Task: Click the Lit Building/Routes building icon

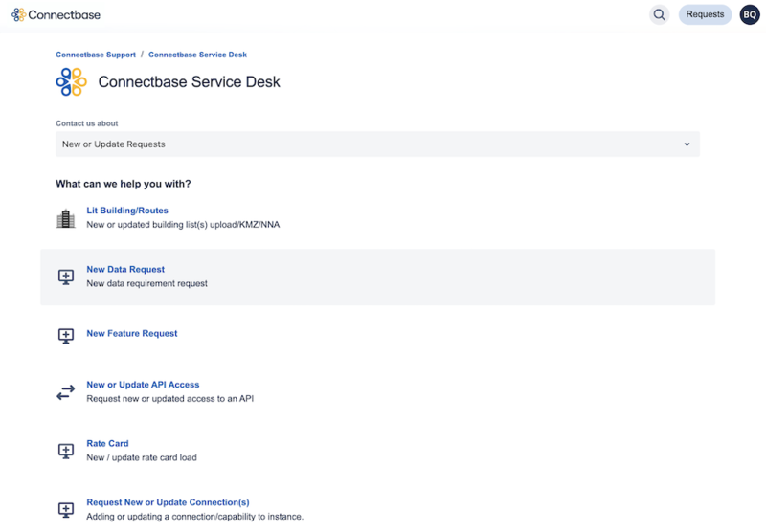Action: point(65,218)
